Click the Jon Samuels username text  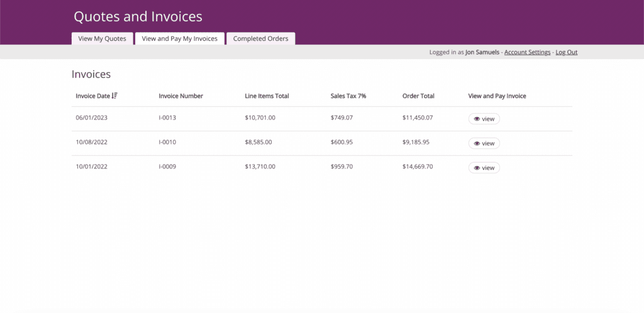pos(482,52)
